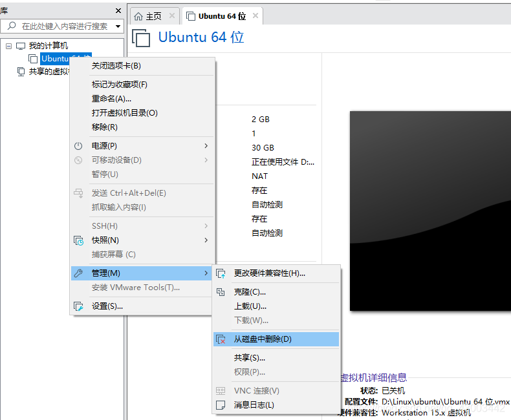Image resolution: width=511 pixels, height=420 pixels.
Task: Expand the 可移动设备(D) submenu arrow
Action: click(x=206, y=160)
